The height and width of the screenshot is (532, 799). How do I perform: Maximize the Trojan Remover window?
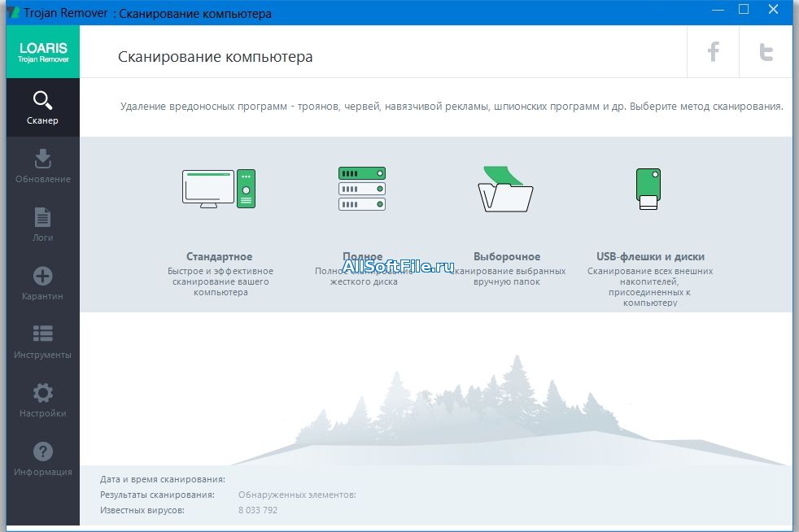[x=744, y=9]
